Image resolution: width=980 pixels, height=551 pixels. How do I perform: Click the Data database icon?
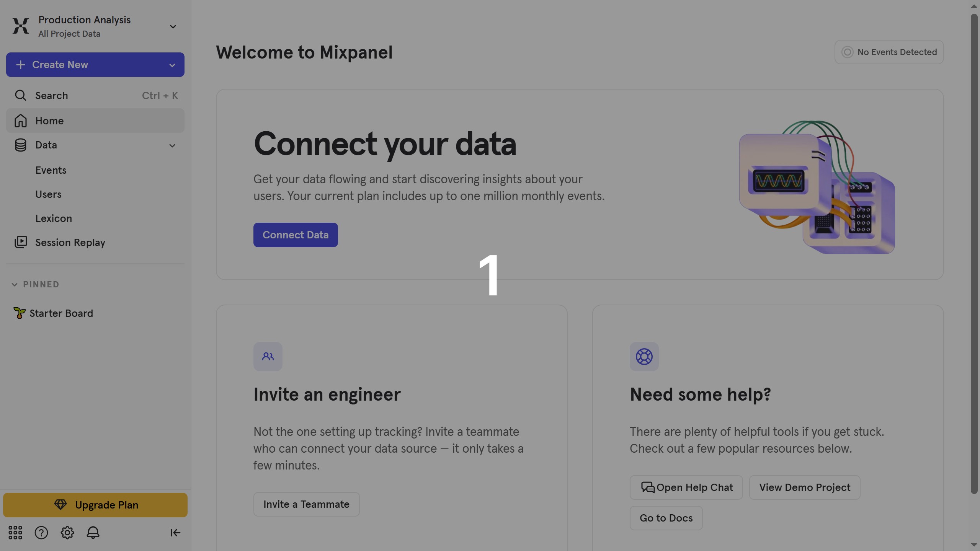21,145
